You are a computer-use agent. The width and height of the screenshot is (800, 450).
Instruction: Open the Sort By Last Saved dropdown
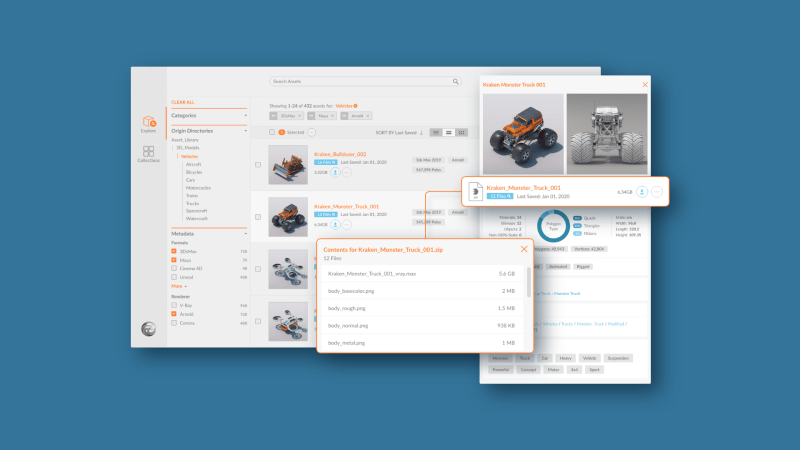[x=399, y=132]
